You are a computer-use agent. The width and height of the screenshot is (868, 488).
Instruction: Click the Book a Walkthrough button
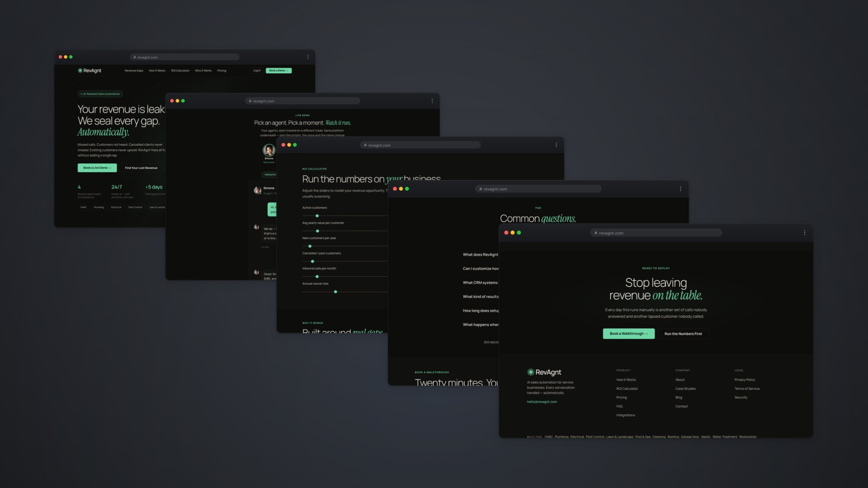coord(629,334)
